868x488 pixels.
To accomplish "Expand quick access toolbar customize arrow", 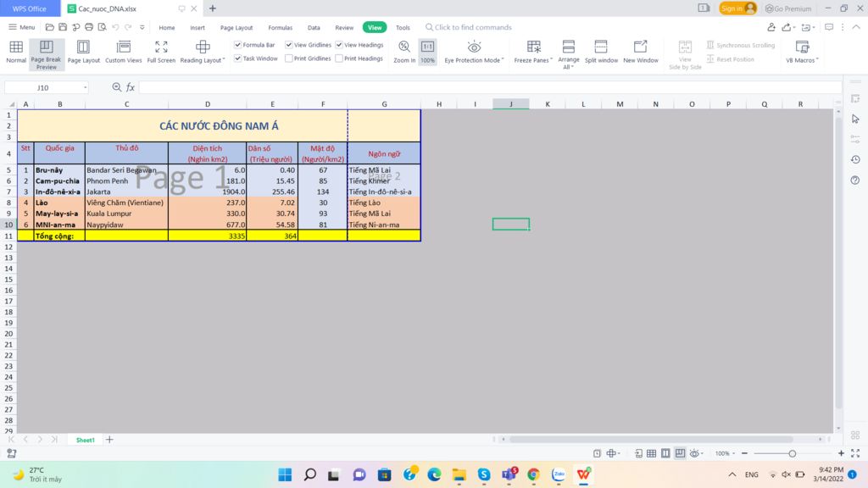I will [x=142, y=27].
